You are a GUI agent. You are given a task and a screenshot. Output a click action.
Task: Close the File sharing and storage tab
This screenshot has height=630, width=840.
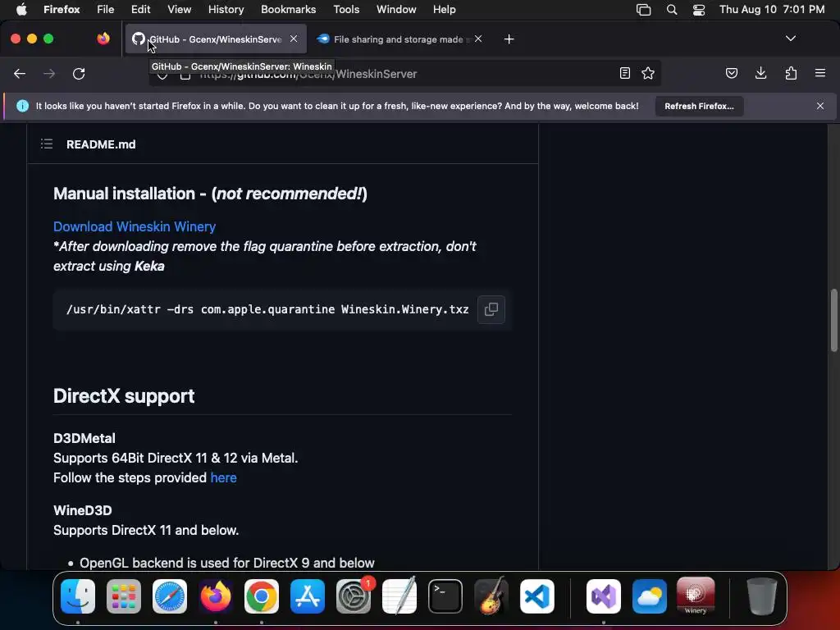(x=478, y=39)
